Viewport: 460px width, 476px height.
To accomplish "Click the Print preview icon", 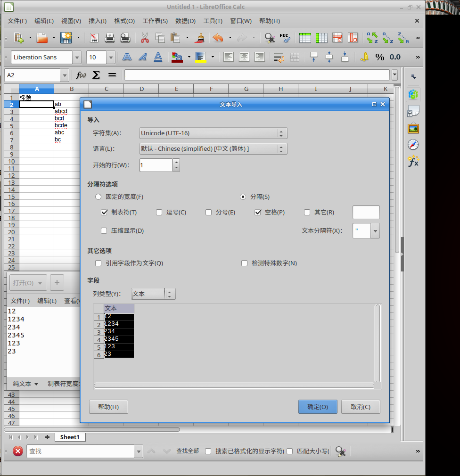I will [x=125, y=38].
